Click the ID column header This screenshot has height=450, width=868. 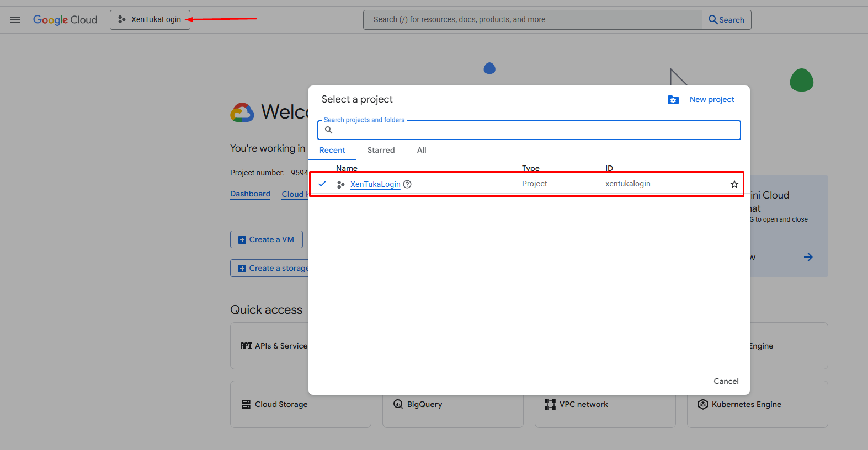point(609,169)
